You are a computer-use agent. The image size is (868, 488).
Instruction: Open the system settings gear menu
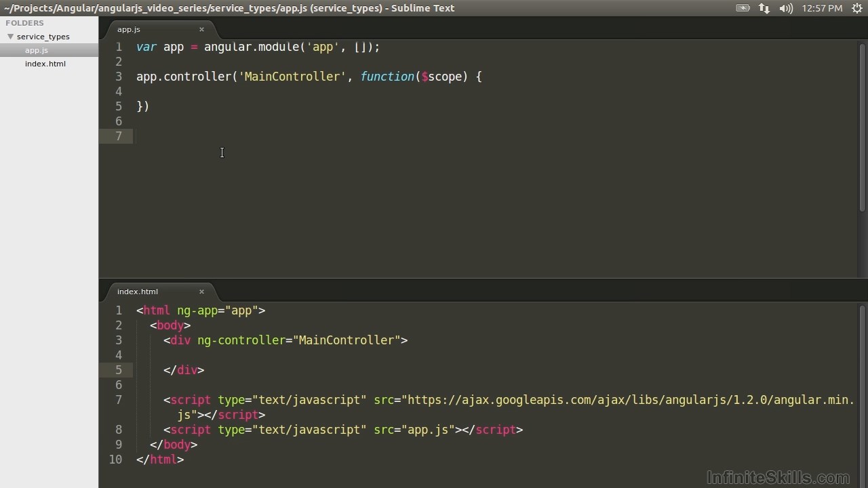[857, 8]
